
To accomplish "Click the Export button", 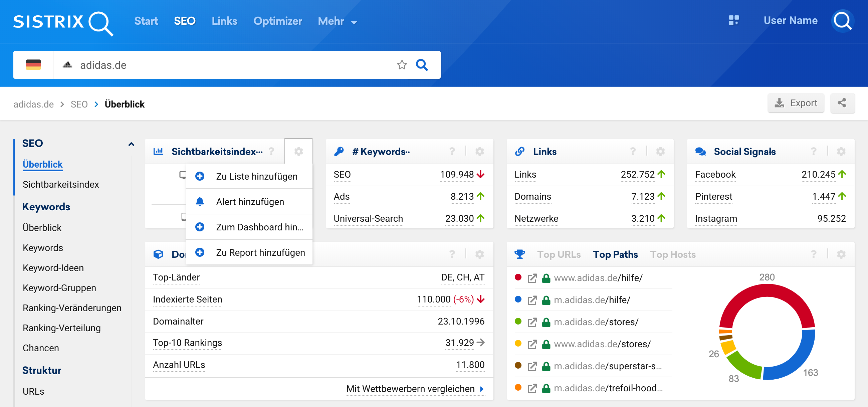I will click(796, 103).
